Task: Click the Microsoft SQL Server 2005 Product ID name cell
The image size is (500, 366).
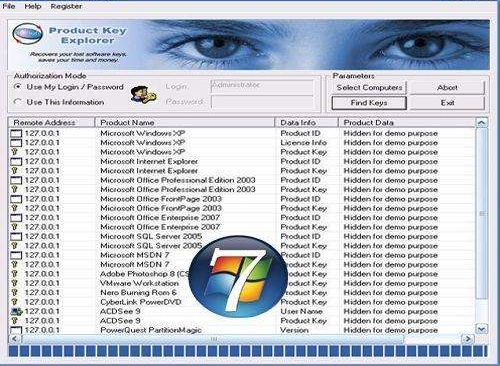Action: pyautogui.click(x=151, y=236)
